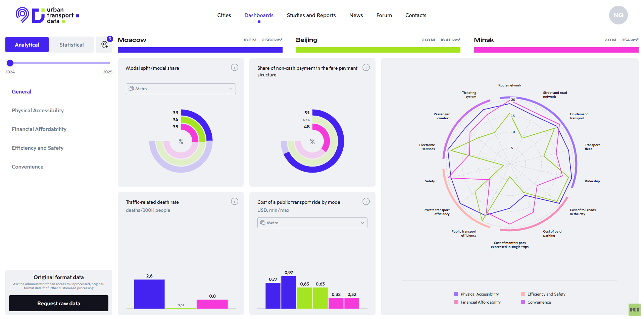Expand the ride cost Metro dropdown
This screenshot has height=319, width=644.
(312, 223)
